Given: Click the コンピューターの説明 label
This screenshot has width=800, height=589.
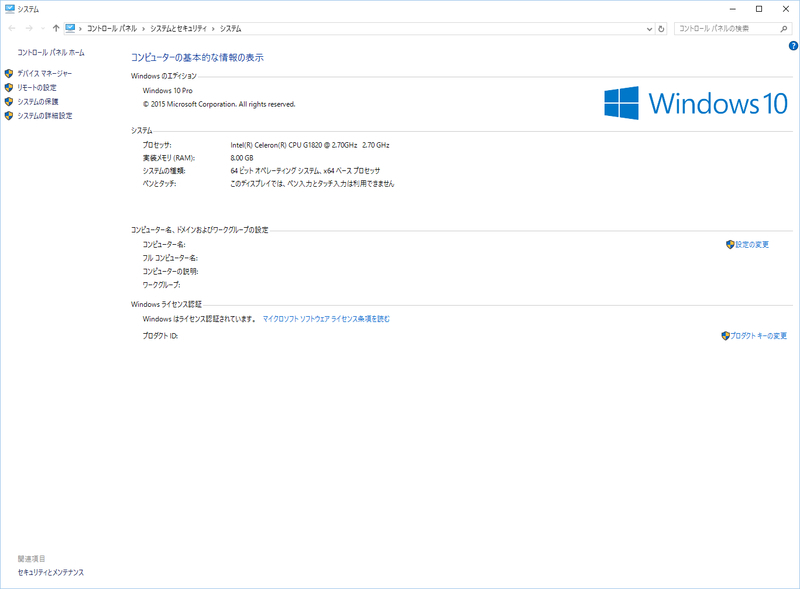Looking at the screenshot, I should [170, 272].
